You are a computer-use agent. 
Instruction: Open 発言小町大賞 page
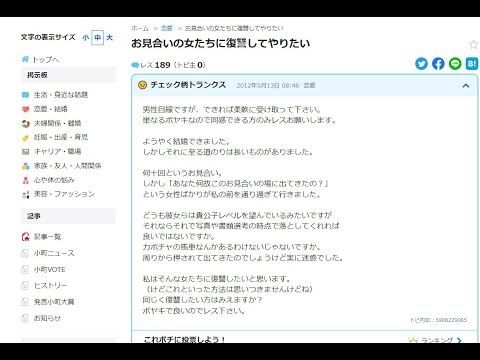pyautogui.click(x=54, y=302)
